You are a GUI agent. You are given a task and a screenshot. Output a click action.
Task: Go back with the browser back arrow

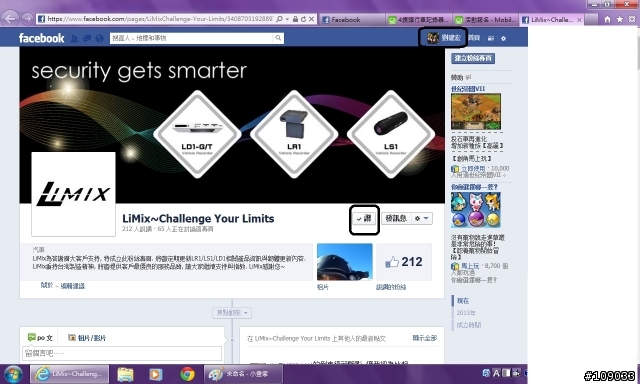point(11,18)
